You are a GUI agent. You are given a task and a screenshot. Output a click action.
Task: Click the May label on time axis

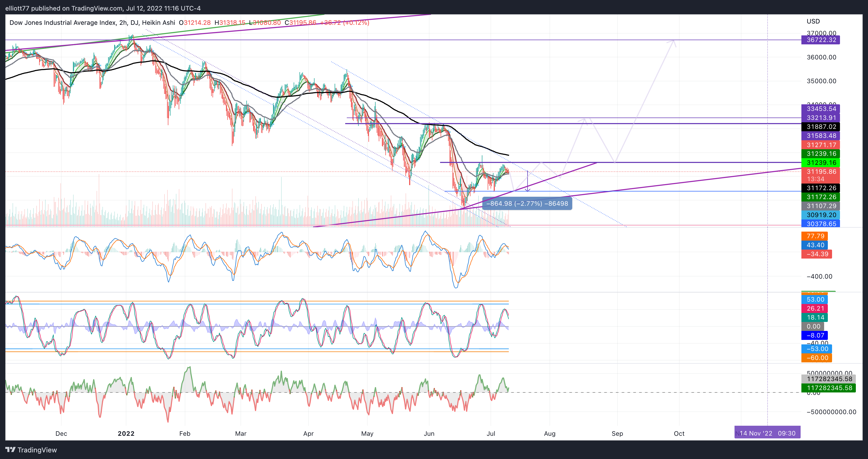pos(367,433)
